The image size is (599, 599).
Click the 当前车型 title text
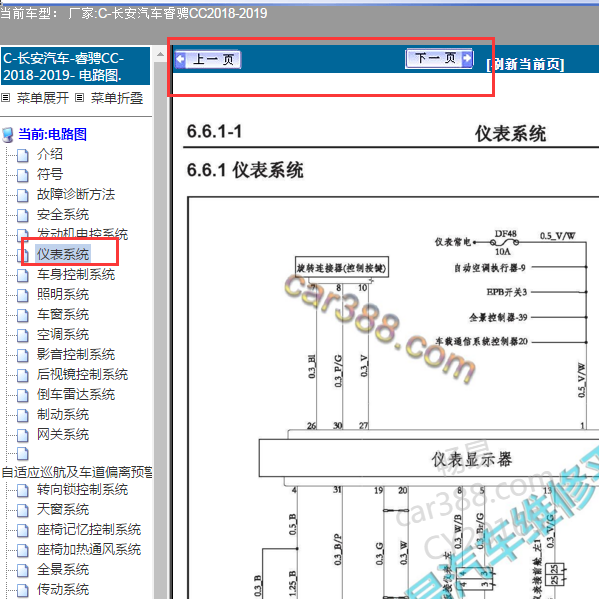click(x=134, y=14)
